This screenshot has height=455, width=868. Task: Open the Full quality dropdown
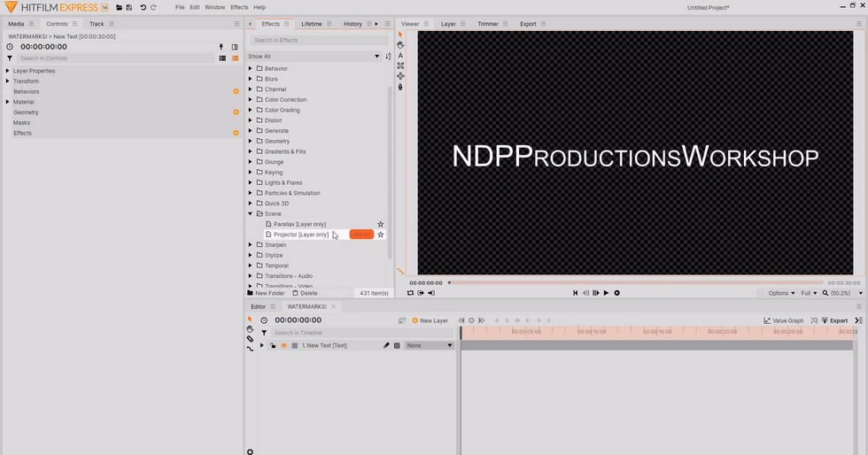tap(809, 293)
